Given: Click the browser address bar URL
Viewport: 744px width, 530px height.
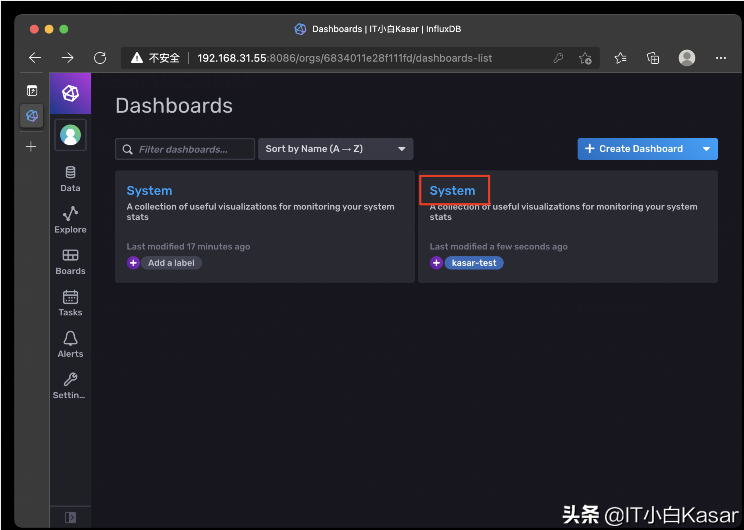Looking at the screenshot, I should click(344, 58).
